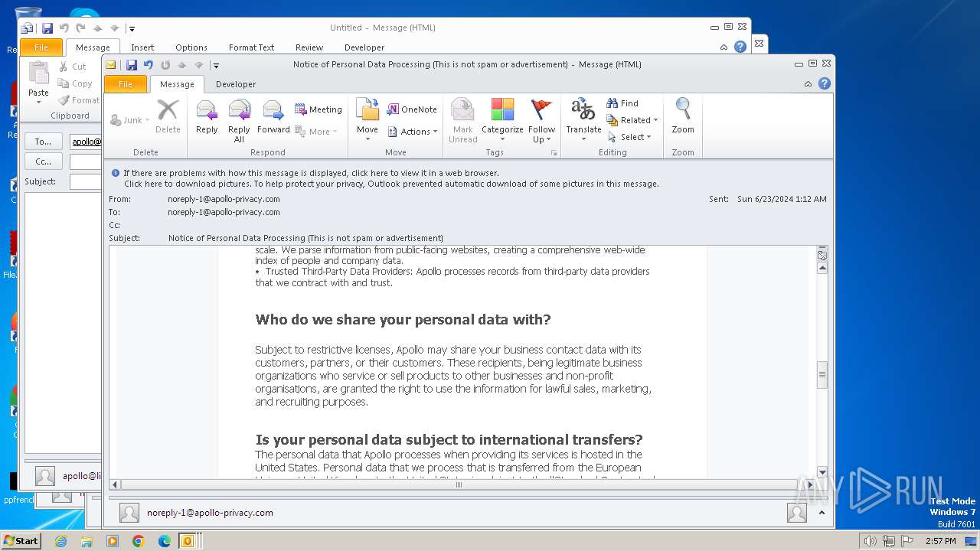Mark message as Unread
This screenshot has height=551, width=980.
click(x=462, y=121)
